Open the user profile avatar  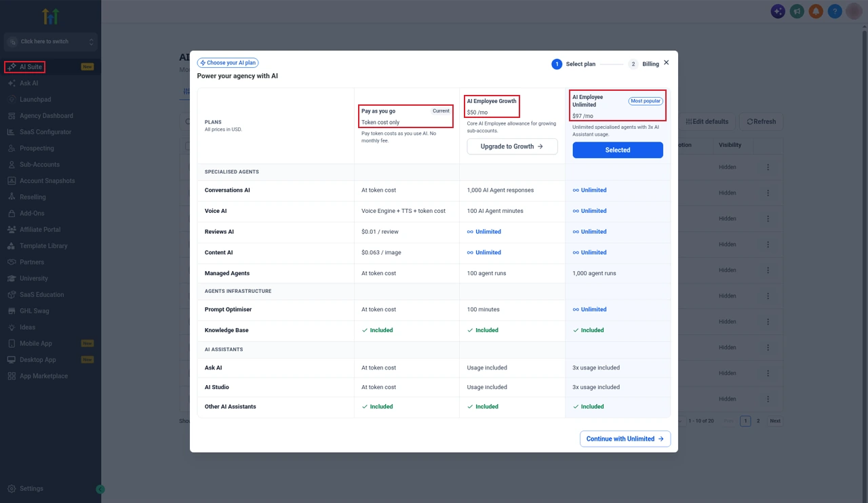(854, 11)
